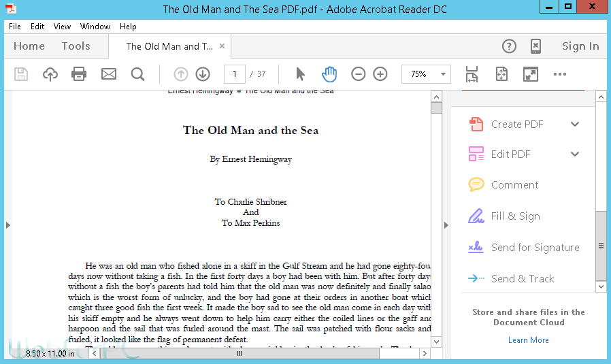Image resolution: width=611 pixels, height=364 pixels.
Task: Click the Comment tool label
Action: 514,185
